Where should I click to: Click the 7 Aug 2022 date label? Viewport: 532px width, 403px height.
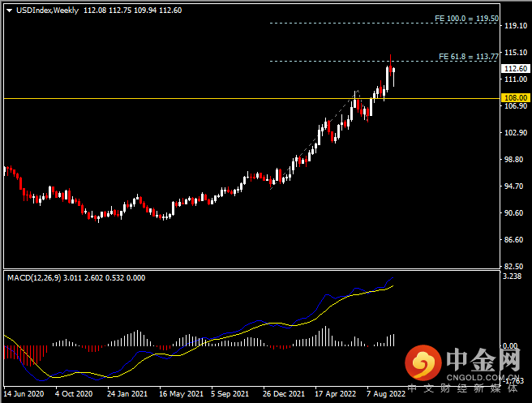pyautogui.click(x=385, y=394)
